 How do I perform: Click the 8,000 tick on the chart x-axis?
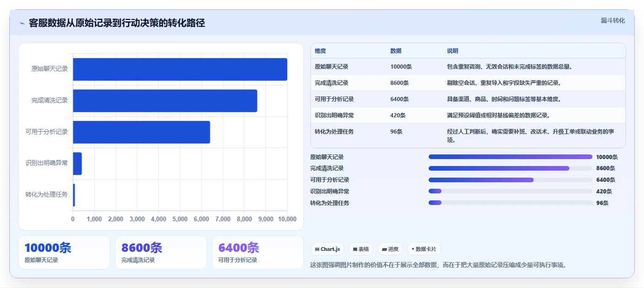click(244, 219)
